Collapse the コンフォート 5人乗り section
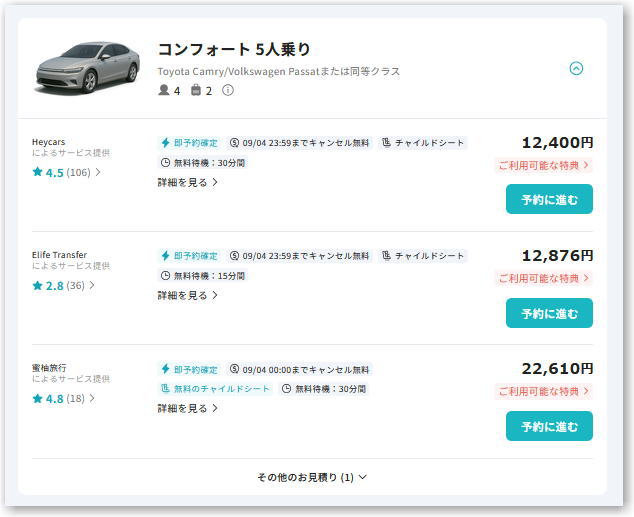This screenshot has height=517, width=634. coord(576,68)
